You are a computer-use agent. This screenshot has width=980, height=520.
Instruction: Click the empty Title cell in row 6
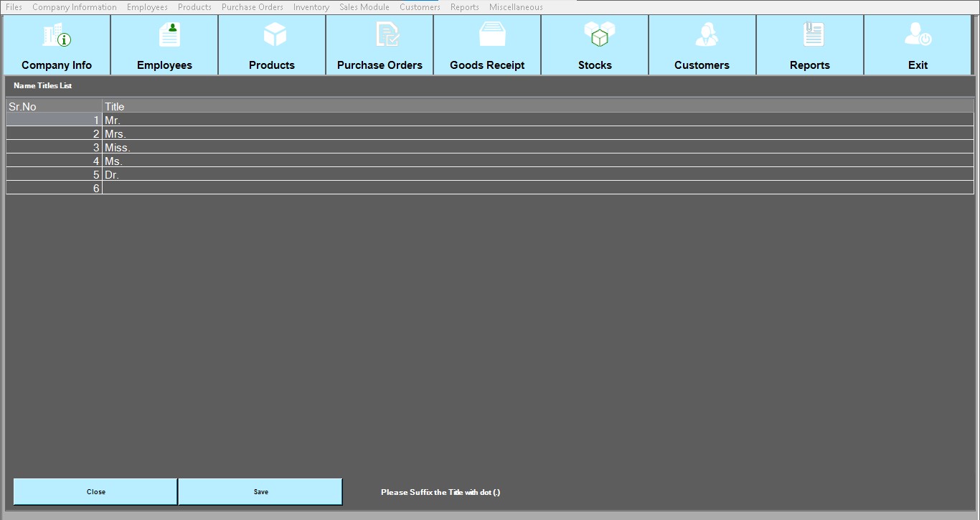click(538, 188)
